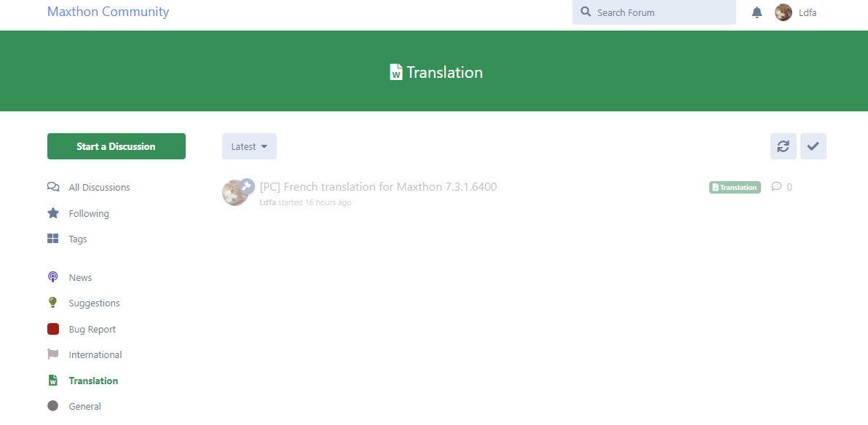Click the Translation banner document icon
Image resolution: width=868 pixels, height=425 pixels.
[396, 72]
